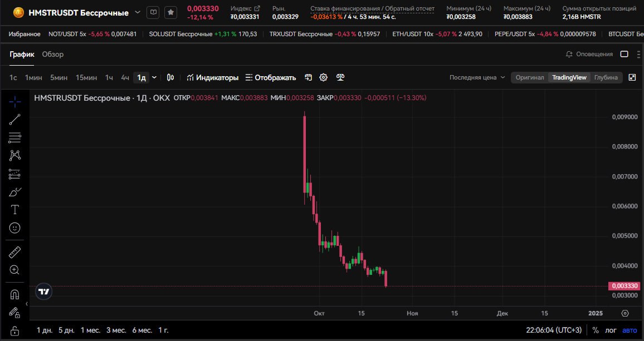This screenshot has width=644, height=341.
Task: Open the compare scales icon
Action: click(x=340, y=77)
